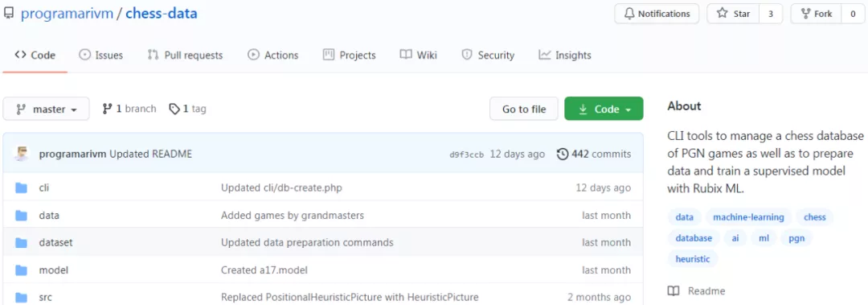Switch to the Code tab
This screenshot has width=868, height=305.
pos(35,55)
